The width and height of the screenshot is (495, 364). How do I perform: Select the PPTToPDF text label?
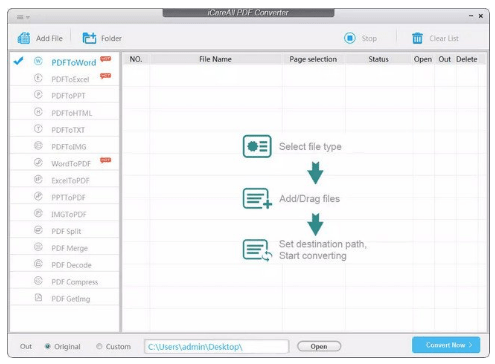tap(68, 197)
